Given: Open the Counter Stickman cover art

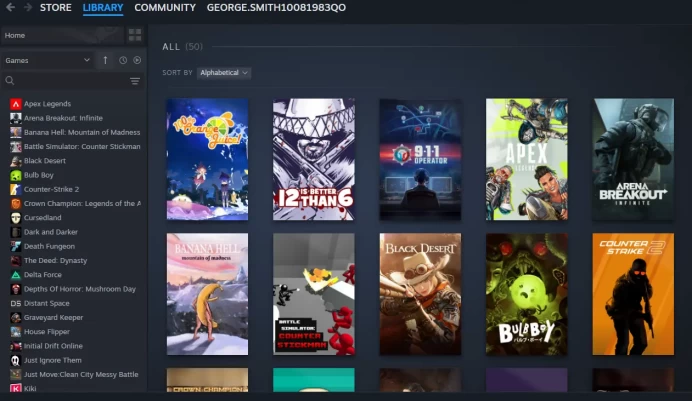Looking at the screenshot, I should click(314, 294).
